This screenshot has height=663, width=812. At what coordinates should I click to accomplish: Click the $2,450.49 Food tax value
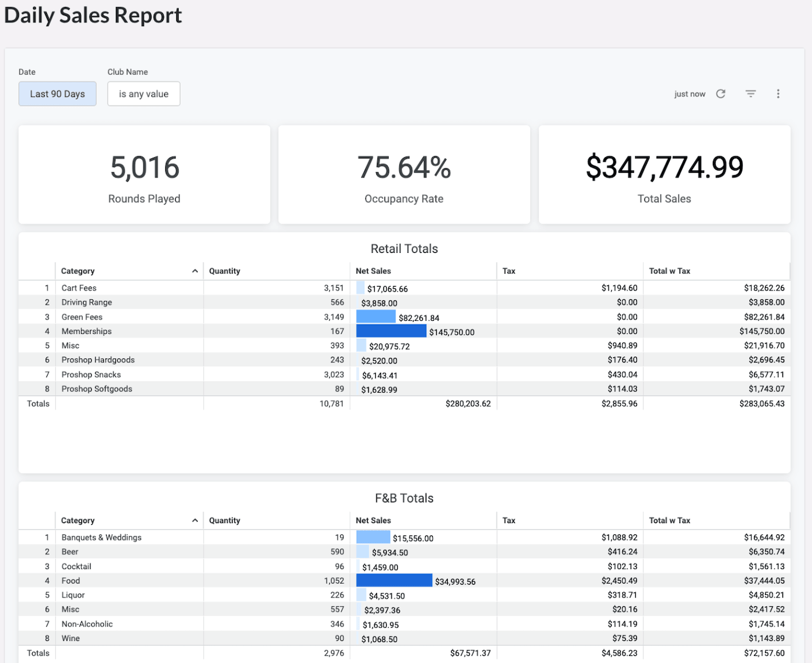619,581
